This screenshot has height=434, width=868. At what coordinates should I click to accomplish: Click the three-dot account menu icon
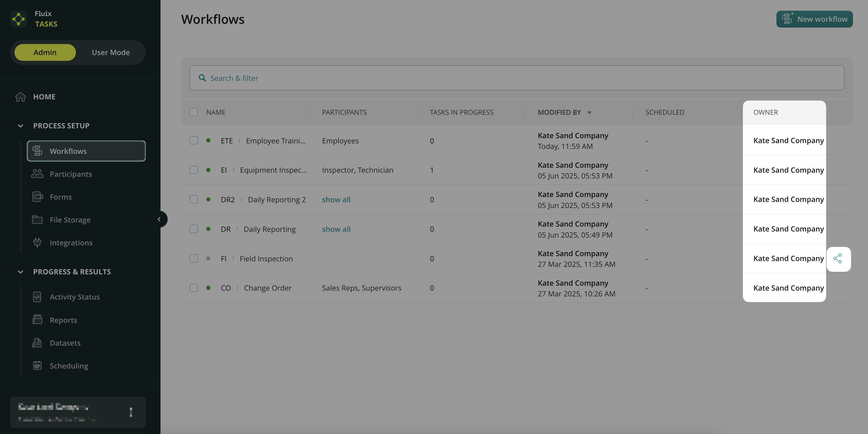[131, 412]
